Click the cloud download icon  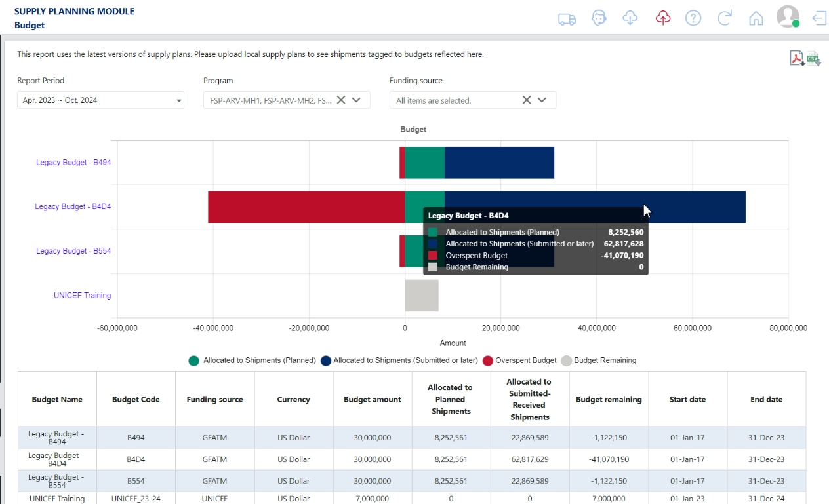pyautogui.click(x=630, y=18)
